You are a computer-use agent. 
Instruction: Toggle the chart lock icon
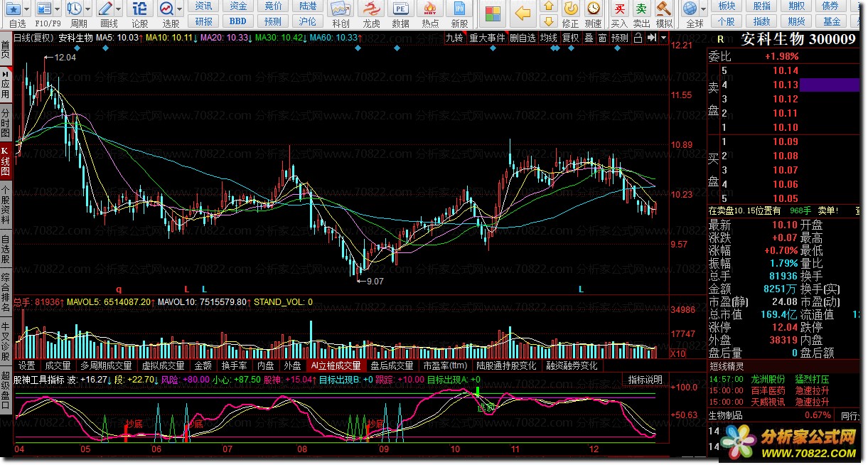(x=639, y=38)
